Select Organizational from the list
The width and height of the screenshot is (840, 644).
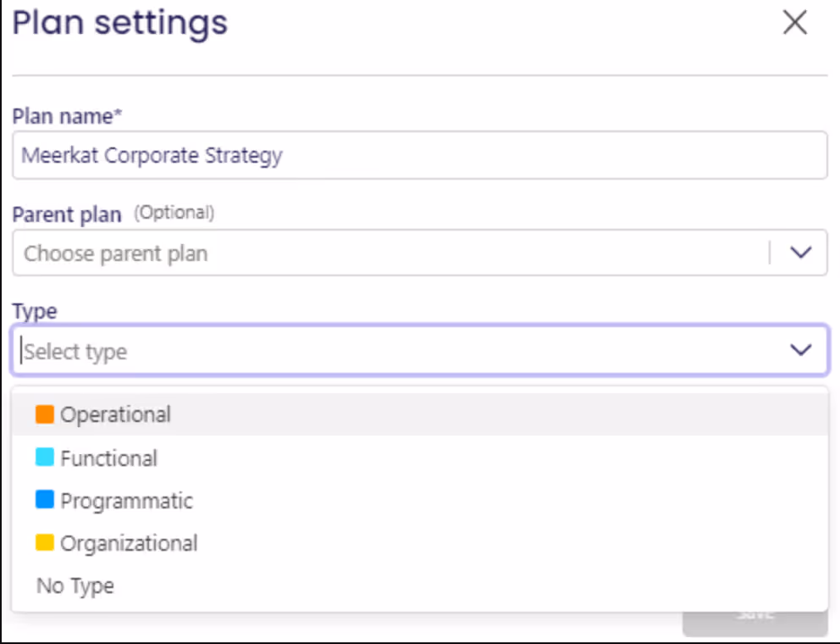pos(129,543)
